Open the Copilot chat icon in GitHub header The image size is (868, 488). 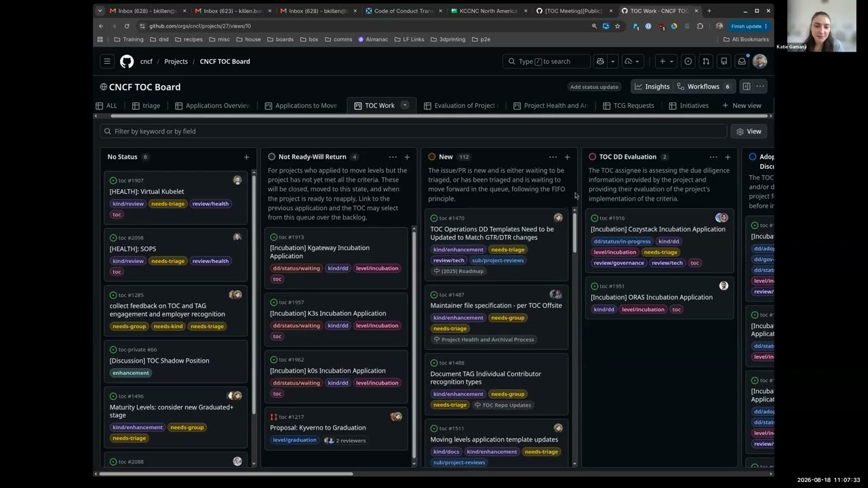pos(600,62)
